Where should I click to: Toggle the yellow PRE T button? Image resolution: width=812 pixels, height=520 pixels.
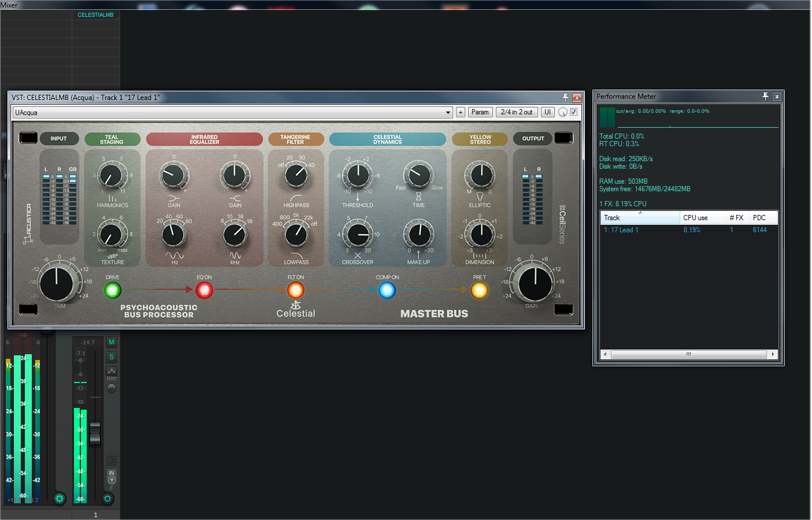pos(479,290)
